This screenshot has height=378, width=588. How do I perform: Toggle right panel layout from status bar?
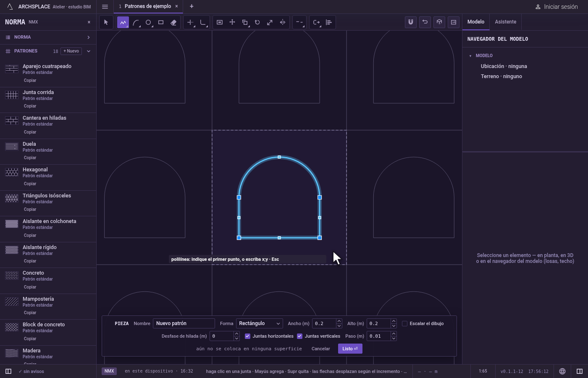click(x=580, y=371)
